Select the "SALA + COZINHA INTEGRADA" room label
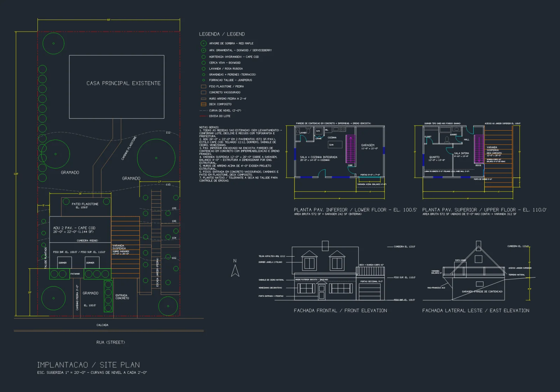 [x=319, y=157]
